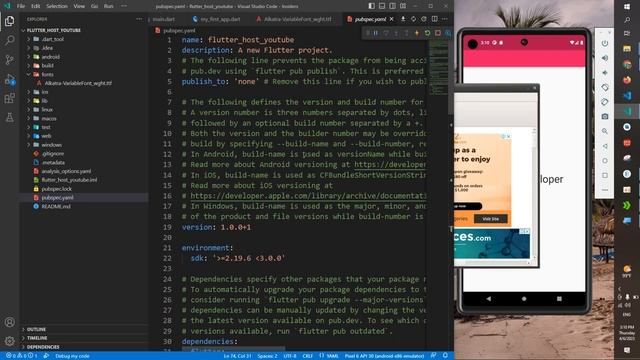Open the View menu

pyautogui.click(x=79, y=6)
